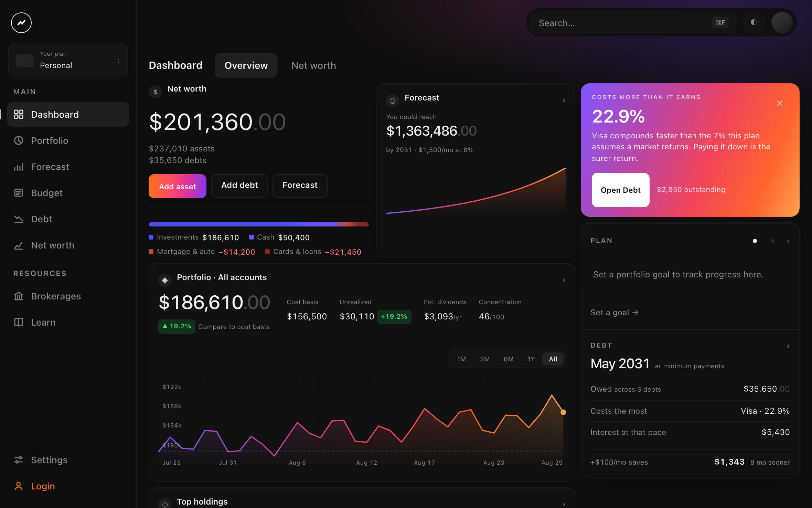Click the Add debt button
812x508 pixels.
pos(239,186)
